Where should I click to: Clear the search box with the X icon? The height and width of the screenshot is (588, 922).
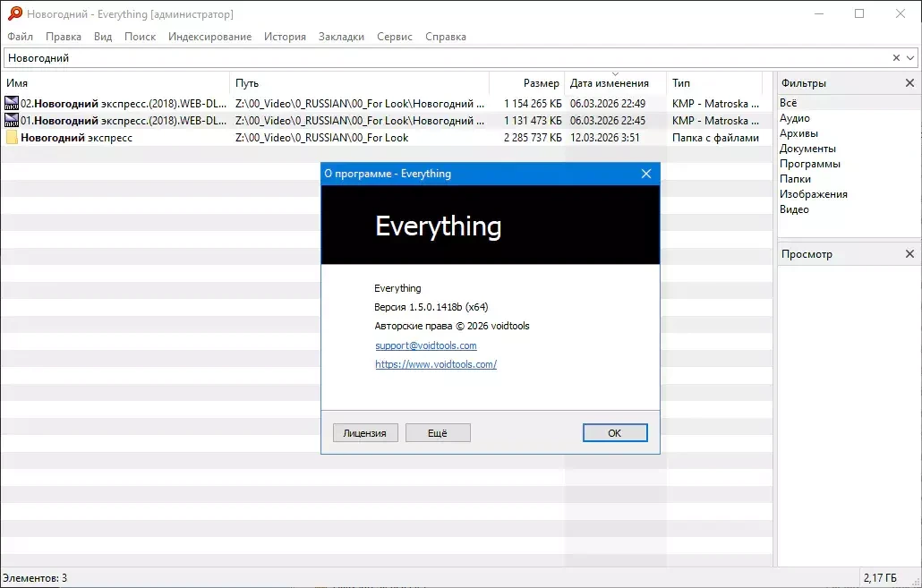(896, 57)
